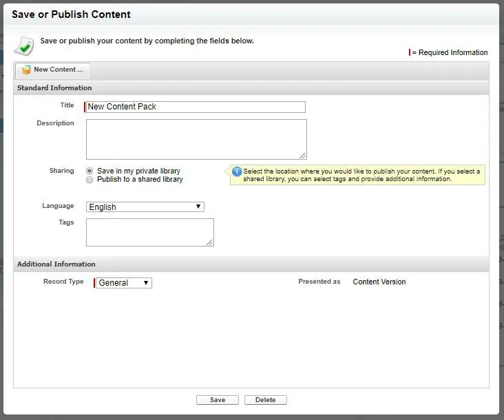504x420 pixels.
Task: Click the 'Save or publish your content' instruction
Action: pos(147,41)
